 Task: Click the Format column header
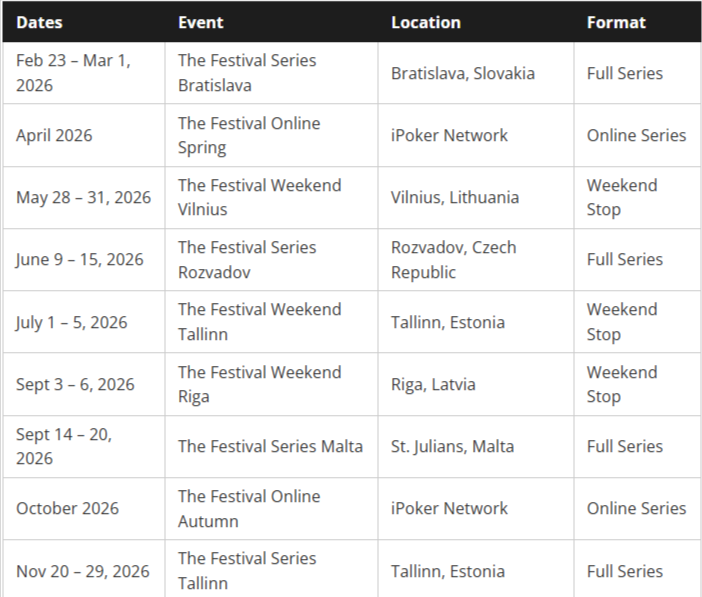pyautogui.click(x=616, y=22)
